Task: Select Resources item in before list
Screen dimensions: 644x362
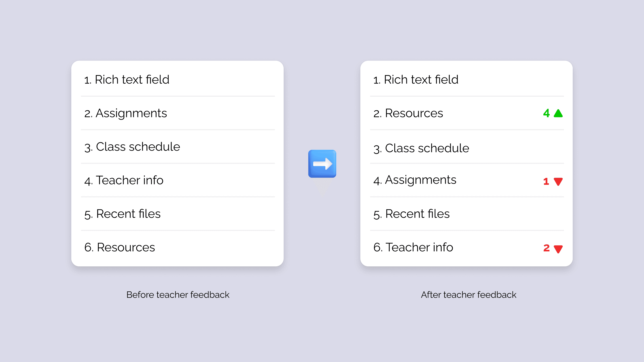Action: 119,247
